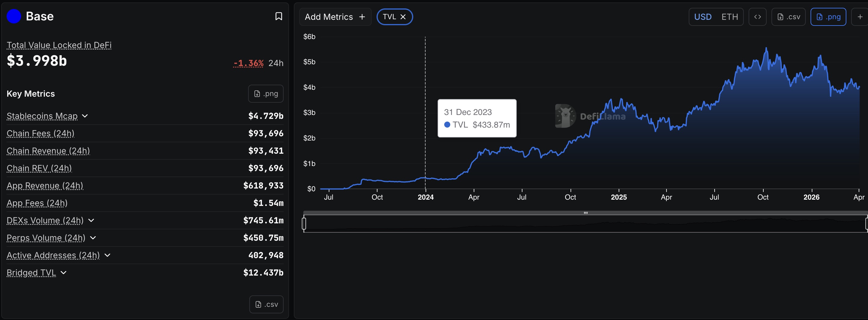Switch chart denomination to ETH
This screenshot has width=868, height=320.
[x=730, y=17]
